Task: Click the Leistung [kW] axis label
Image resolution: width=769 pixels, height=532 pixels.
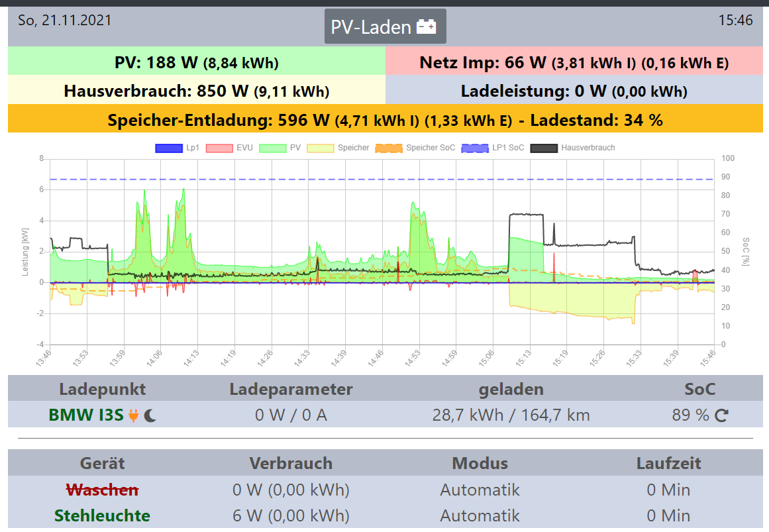Action: coord(25,252)
